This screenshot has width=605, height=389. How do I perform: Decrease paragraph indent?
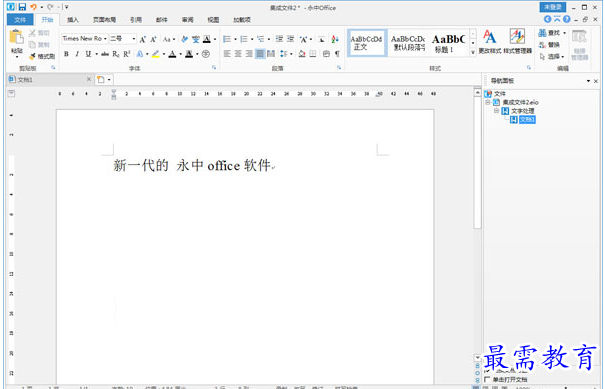point(279,39)
